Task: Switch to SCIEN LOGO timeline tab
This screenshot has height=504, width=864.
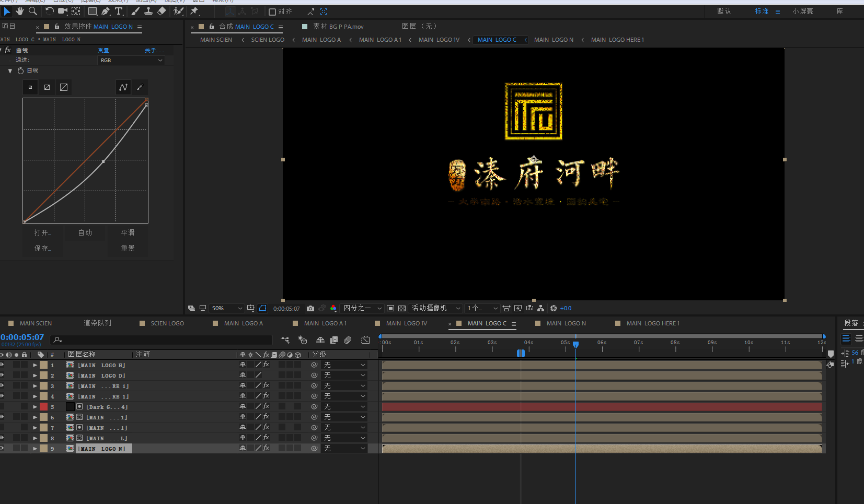Action: click(x=167, y=323)
